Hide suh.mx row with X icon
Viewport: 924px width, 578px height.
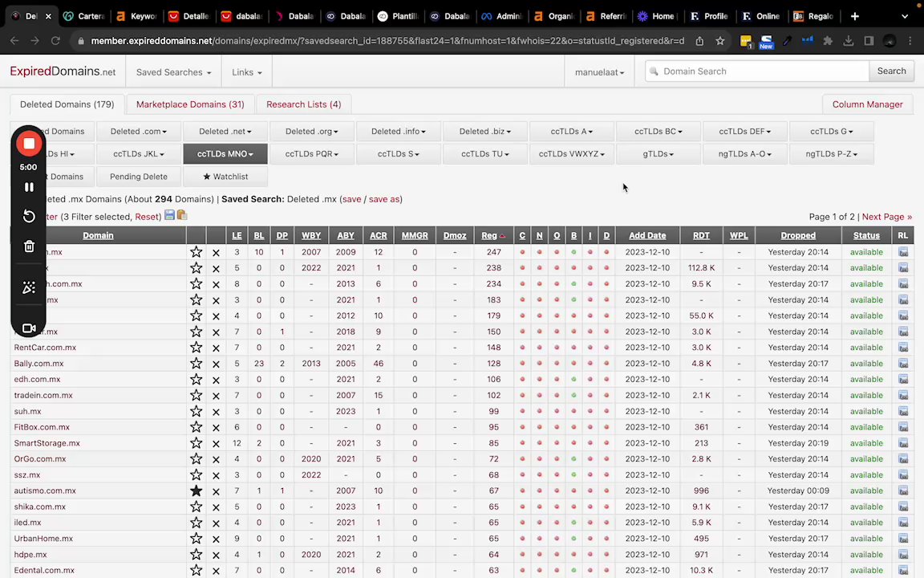point(217,412)
